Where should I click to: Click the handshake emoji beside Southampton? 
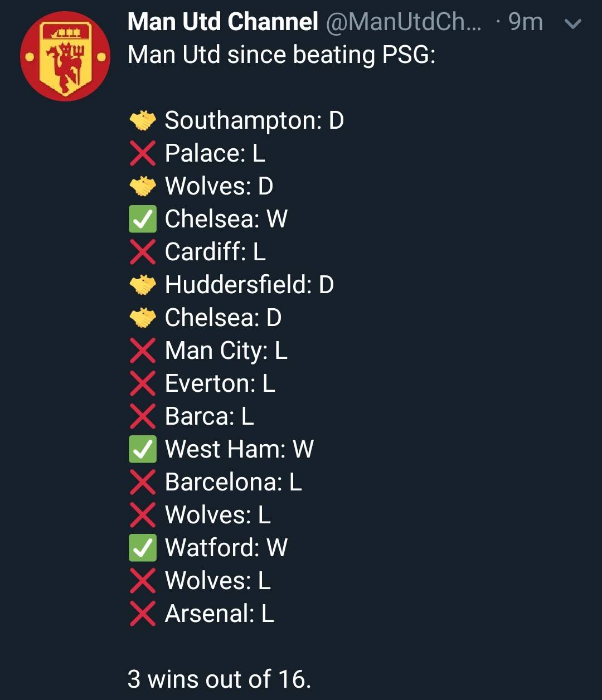coord(143,121)
